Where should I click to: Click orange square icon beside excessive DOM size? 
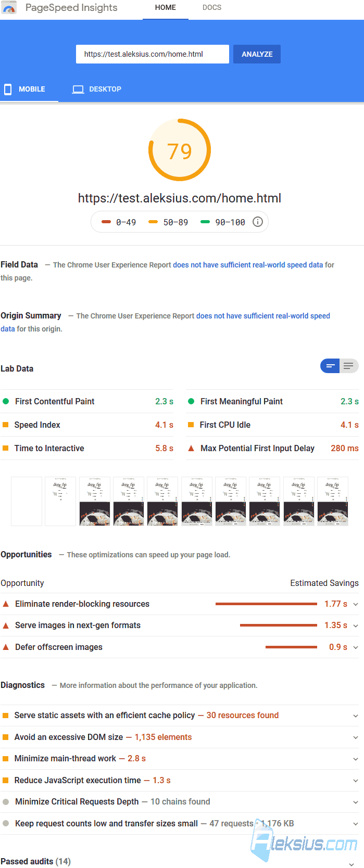[6, 737]
